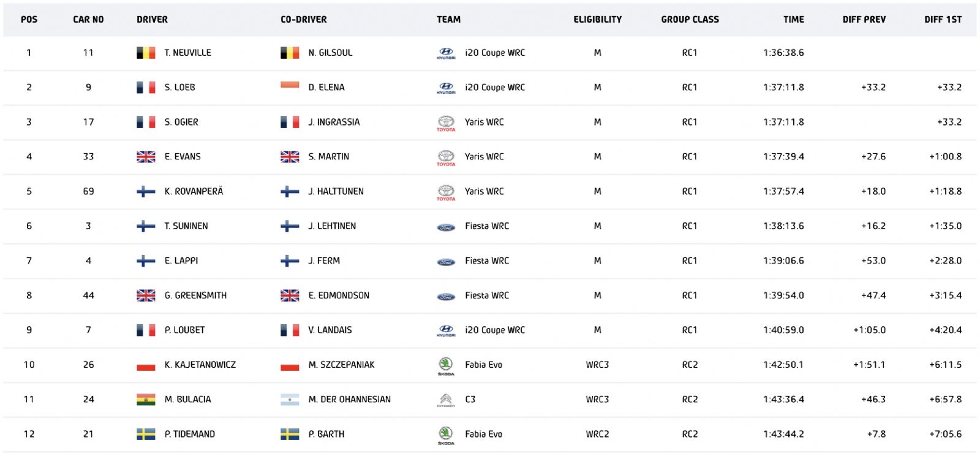Click the Belgian flag beside T. Neuville
The height and width of the screenshot is (453, 980).
146,53
